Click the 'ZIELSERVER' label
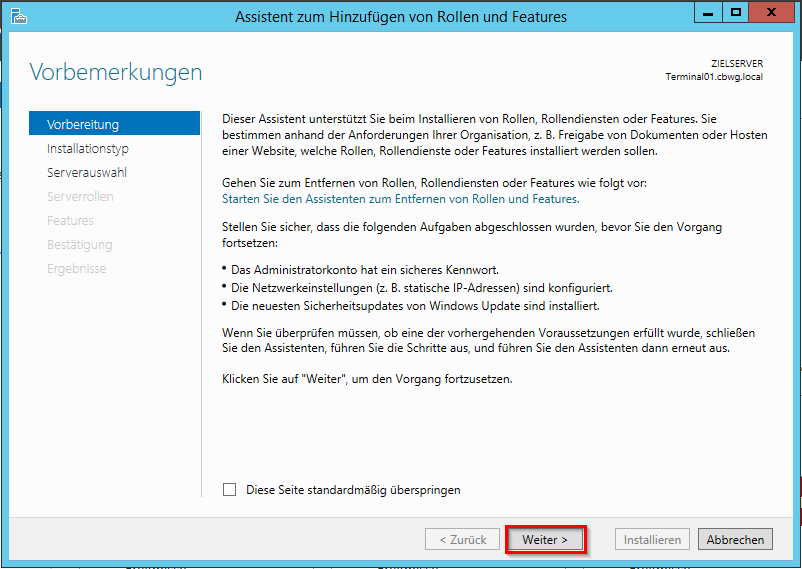Viewport: 802px width, 569px height. 737,63
